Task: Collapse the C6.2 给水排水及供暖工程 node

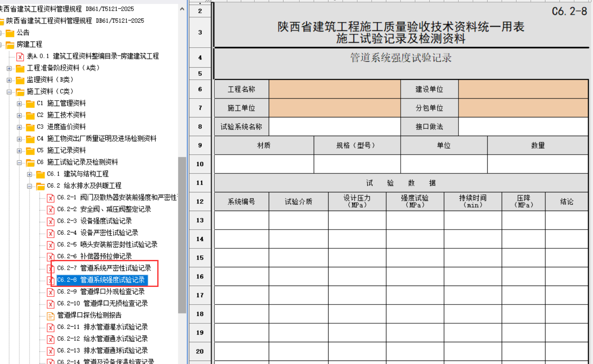Action: pyautogui.click(x=30, y=186)
